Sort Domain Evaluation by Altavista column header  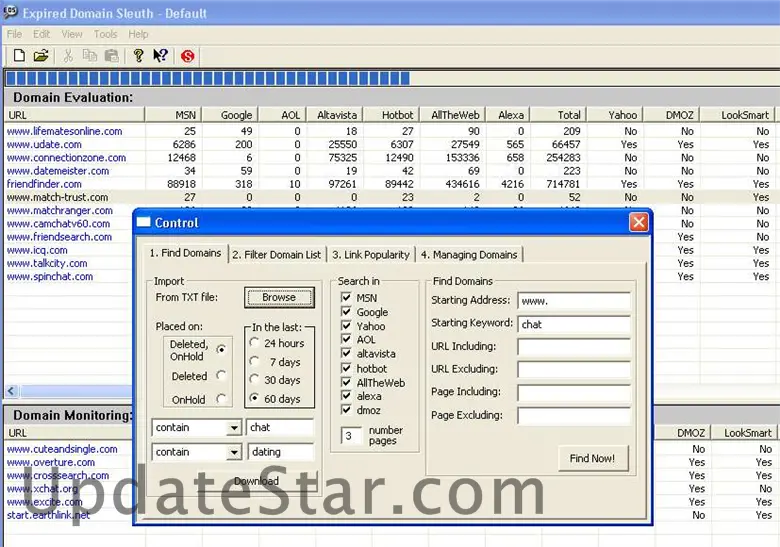pyautogui.click(x=335, y=115)
